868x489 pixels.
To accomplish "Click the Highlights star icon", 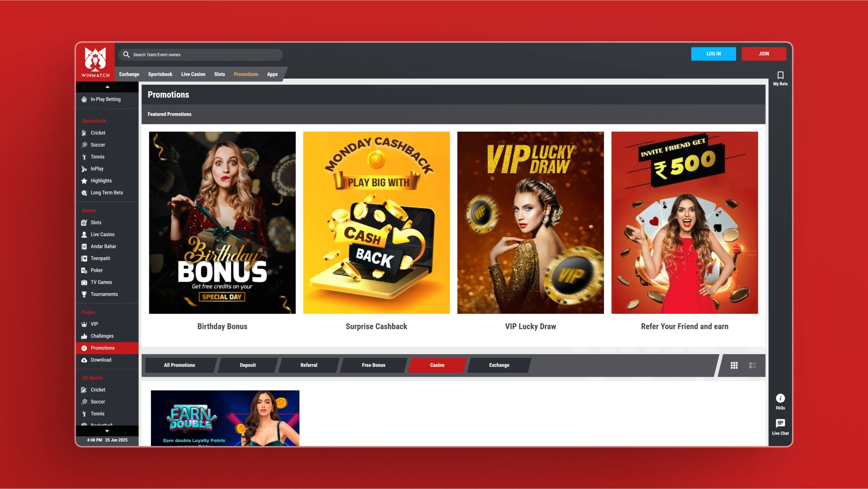I will [x=84, y=181].
